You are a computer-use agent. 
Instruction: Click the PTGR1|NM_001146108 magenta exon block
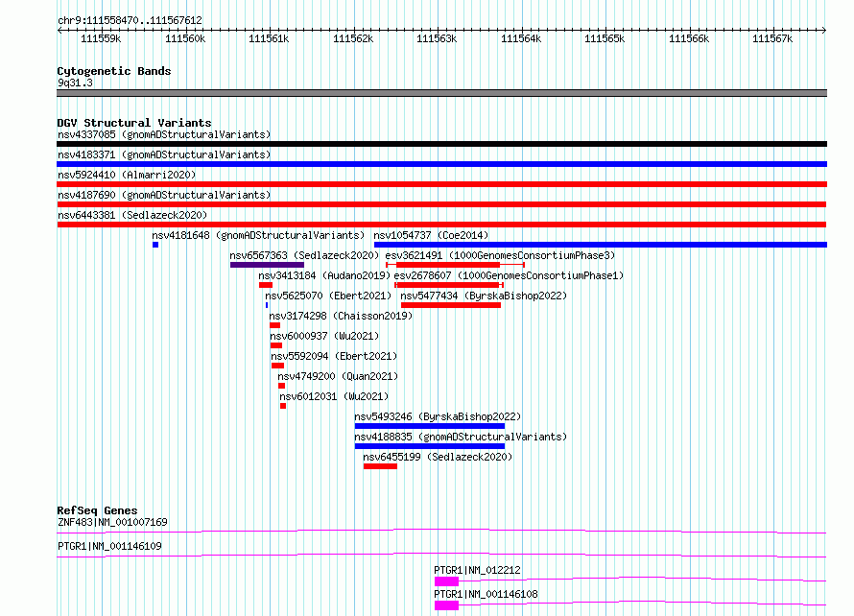pos(446,605)
